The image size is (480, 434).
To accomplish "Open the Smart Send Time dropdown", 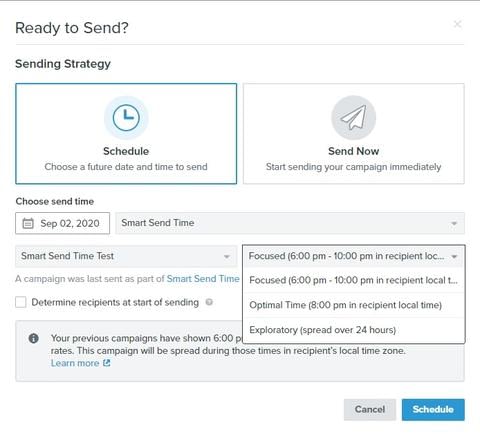I will coord(290,223).
